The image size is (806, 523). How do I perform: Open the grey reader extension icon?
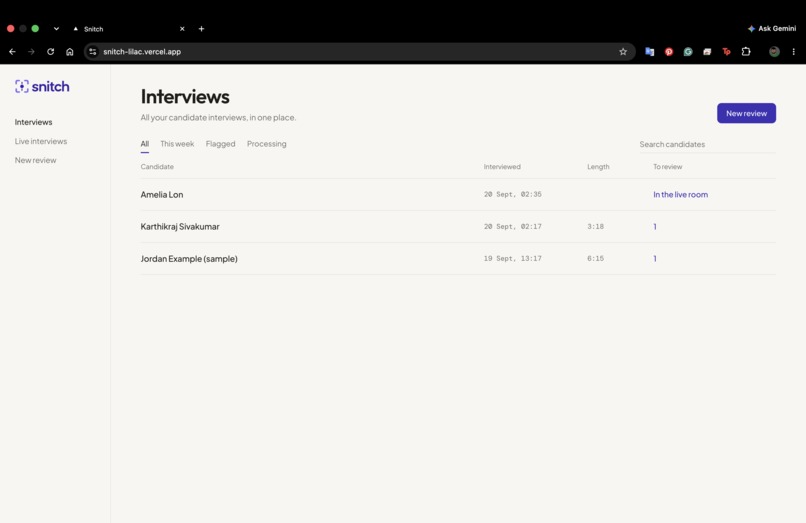(707, 51)
